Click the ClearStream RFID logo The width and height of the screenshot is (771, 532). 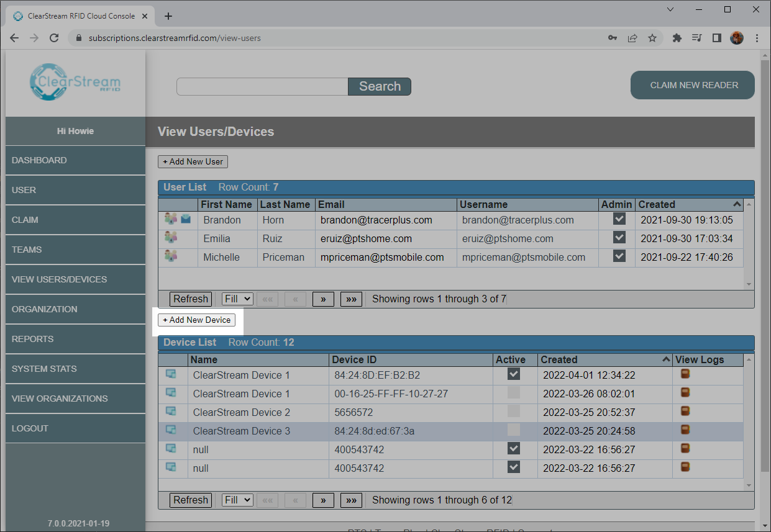pos(75,81)
